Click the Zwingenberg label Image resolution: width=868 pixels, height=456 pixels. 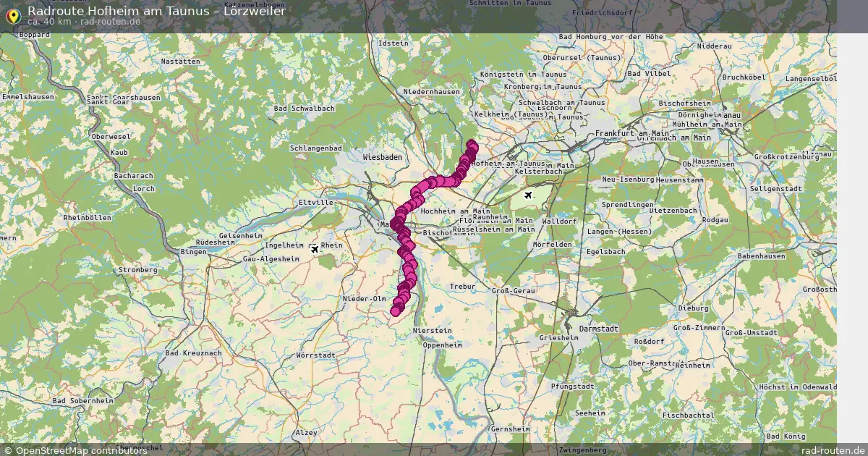pyautogui.click(x=582, y=449)
